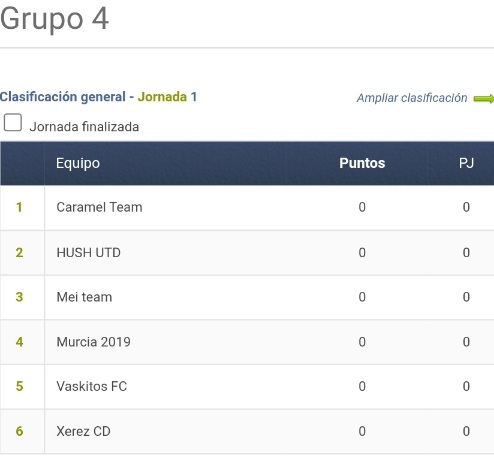Click Caramel Team's Puntos value

(x=362, y=207)
